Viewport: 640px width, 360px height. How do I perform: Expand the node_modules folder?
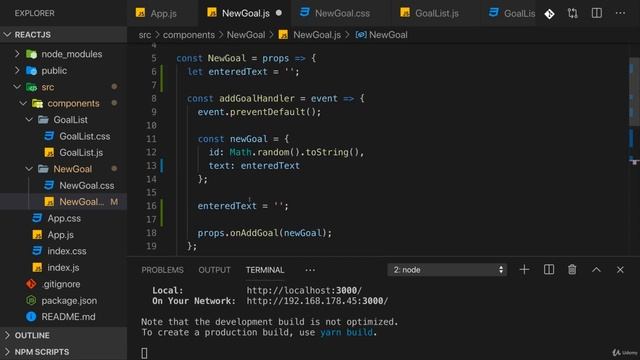tap(17, 54)
